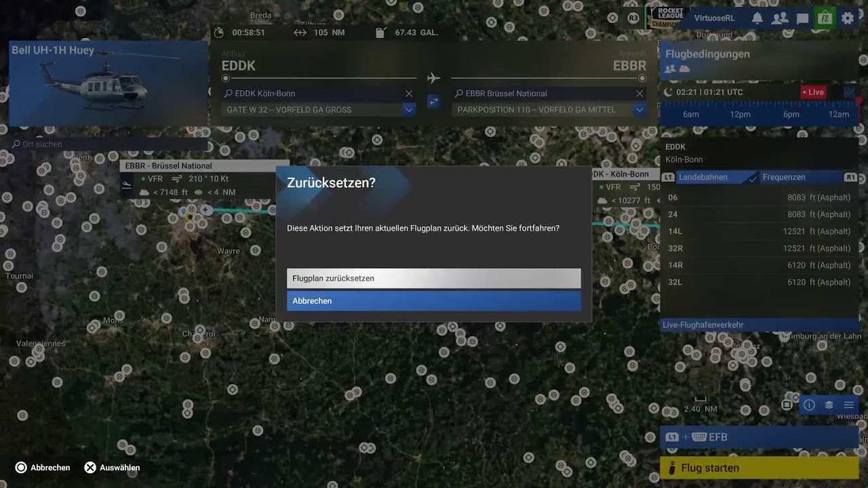Open the EFB button
Screen dimensions: 868x488
pos(759,437)
